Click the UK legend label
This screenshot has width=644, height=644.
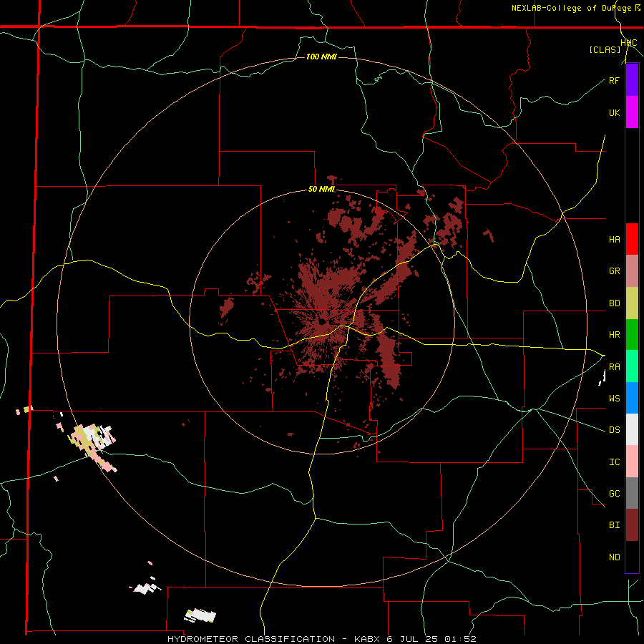click(614, 112)
